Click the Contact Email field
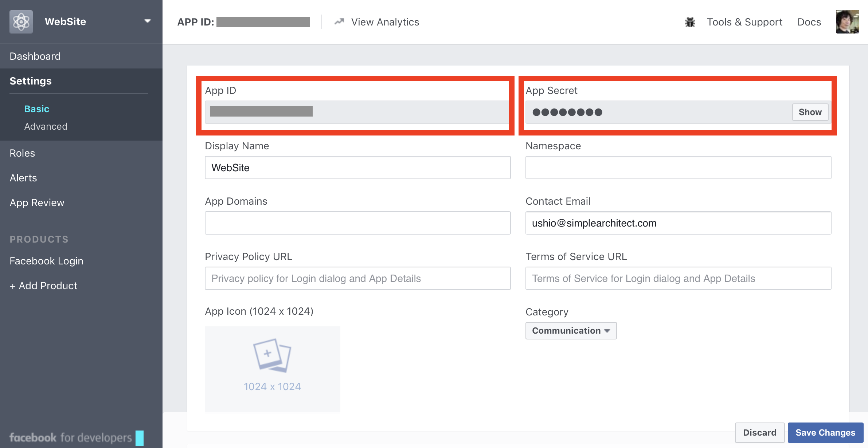Image resolution: width=868 pixels, height=448 pixels. pyautogui.click(x=678, y=223)
